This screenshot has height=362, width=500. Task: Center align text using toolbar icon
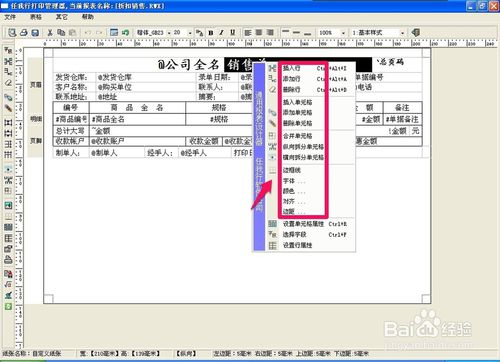[259, 32]
